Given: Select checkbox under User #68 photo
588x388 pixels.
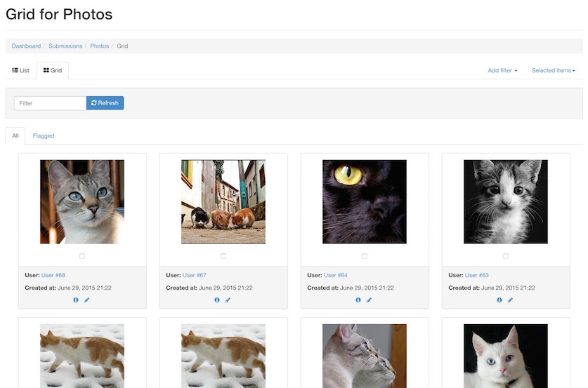Looking at the screenshot, I should coord(82,256).
